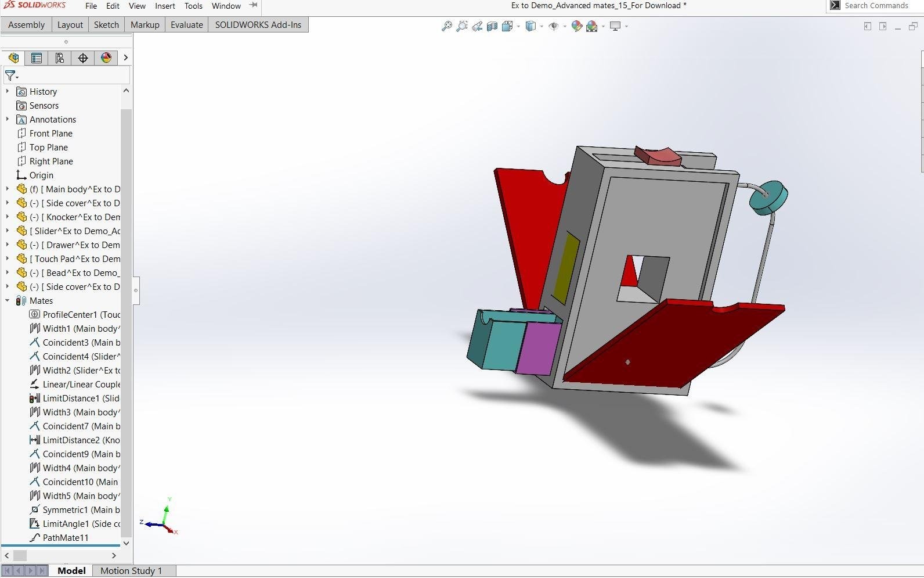Expand the Annotations tree node
Image resolution: width=924 pixels, height=578 pixels.
[7, 119]
